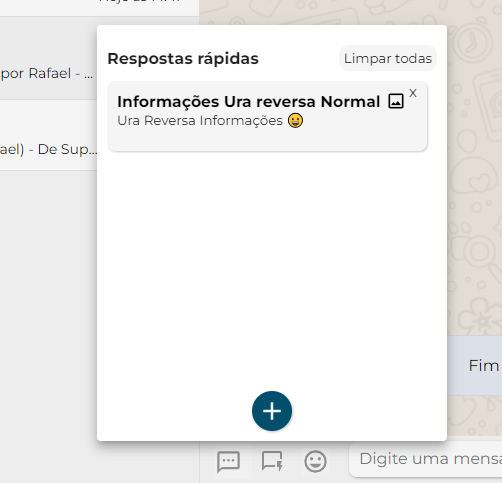Image resolution: width=502 pixels, height=483 pixels.
Task: Click the blank area below the reply card
Action: [x=272, y=267]
